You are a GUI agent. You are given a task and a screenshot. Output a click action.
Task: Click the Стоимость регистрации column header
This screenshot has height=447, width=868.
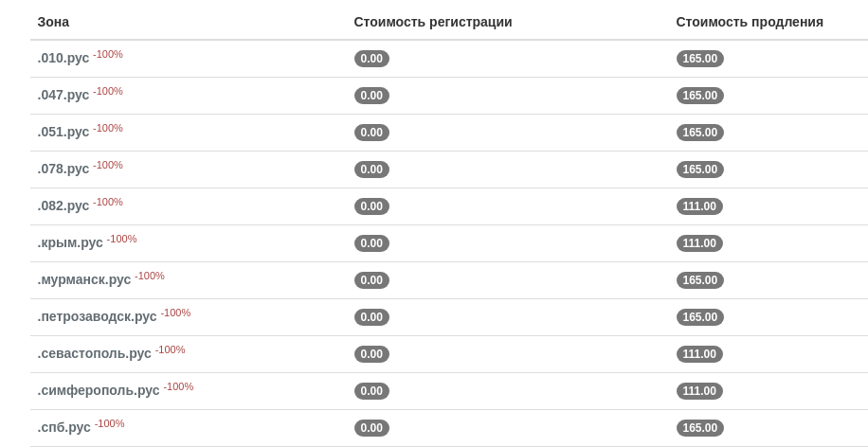click(x=433, y=22)
